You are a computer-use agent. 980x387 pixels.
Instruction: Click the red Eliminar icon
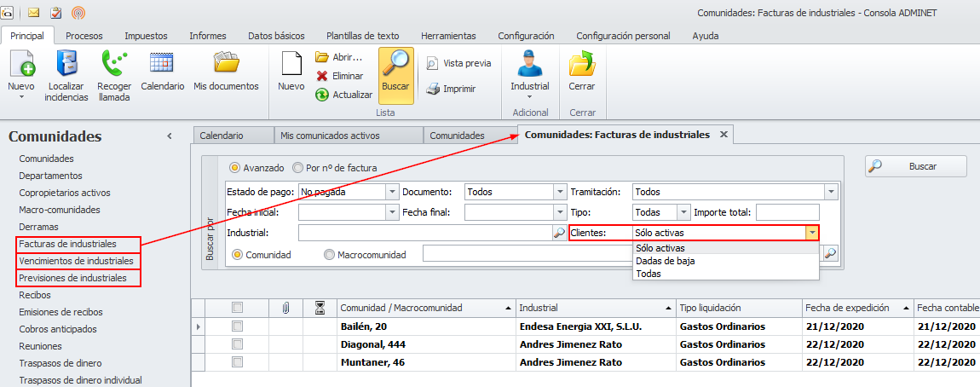[x=322, y=76]
